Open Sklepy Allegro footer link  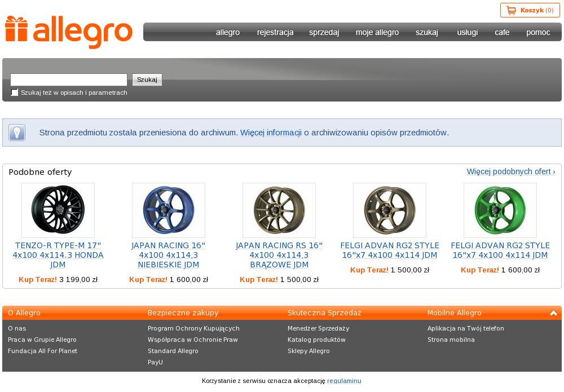click(309, 351)
